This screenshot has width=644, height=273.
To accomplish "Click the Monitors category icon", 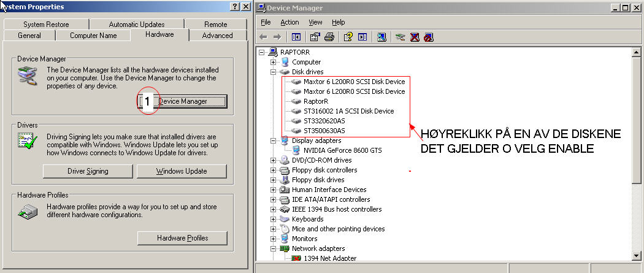I will 285,239.
